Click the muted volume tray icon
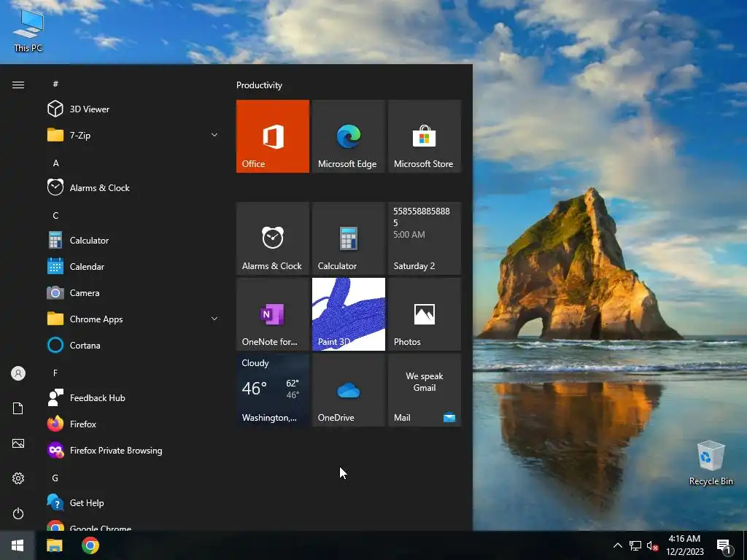This screenshot has width=747, height=560. coord(652,545)
